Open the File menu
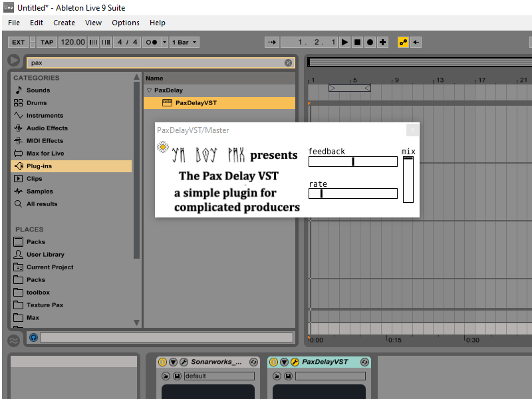Screen dimensions: 532x399 (x=14, y=23)
